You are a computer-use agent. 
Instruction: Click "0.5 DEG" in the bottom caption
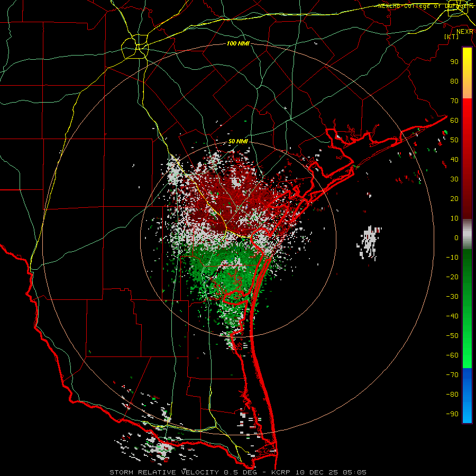(241, 472)
